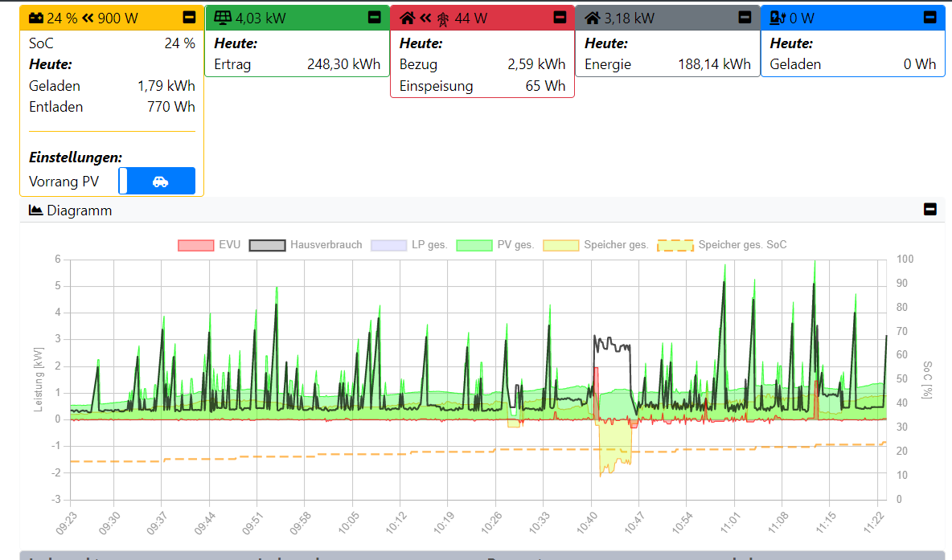Collapse the yellow battery storage card
The height and width of the screenshot is (560, 952).
coord(189,17)
